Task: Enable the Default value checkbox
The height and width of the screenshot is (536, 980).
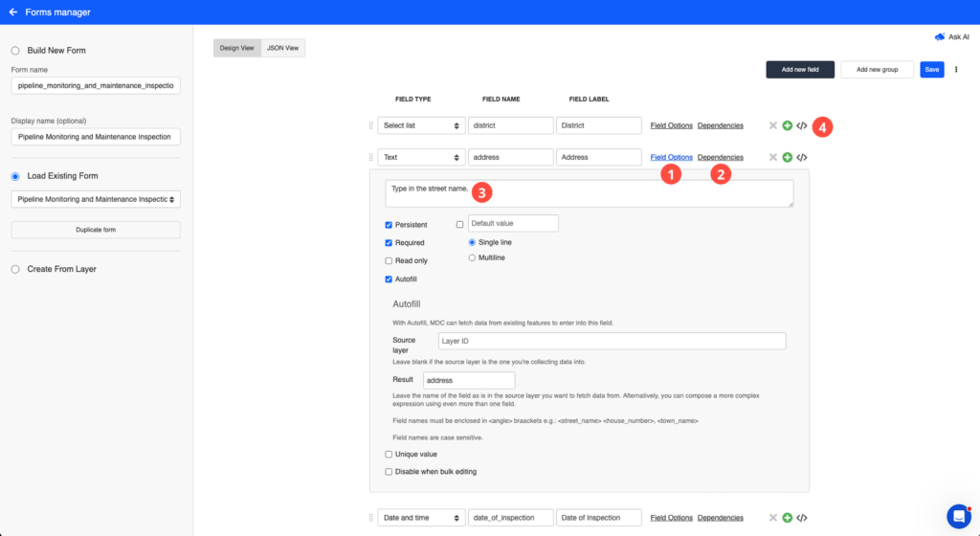Action: (x=460, y=224)
